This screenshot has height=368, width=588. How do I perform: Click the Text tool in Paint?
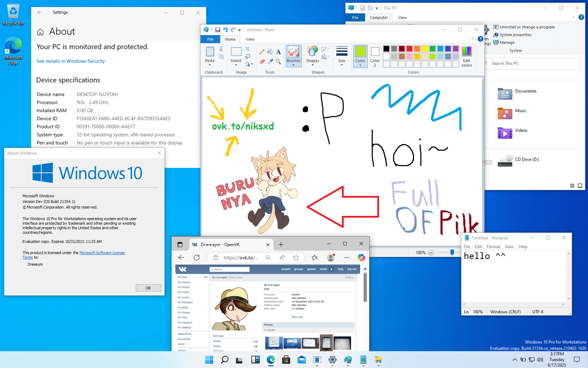[x=278, y=52]
